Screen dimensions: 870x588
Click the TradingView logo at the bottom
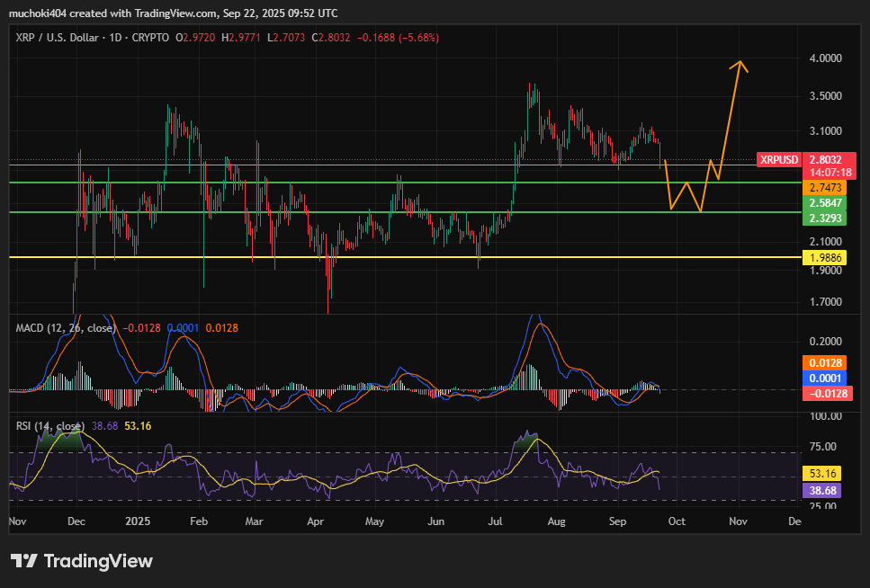[x=82, y=561]
